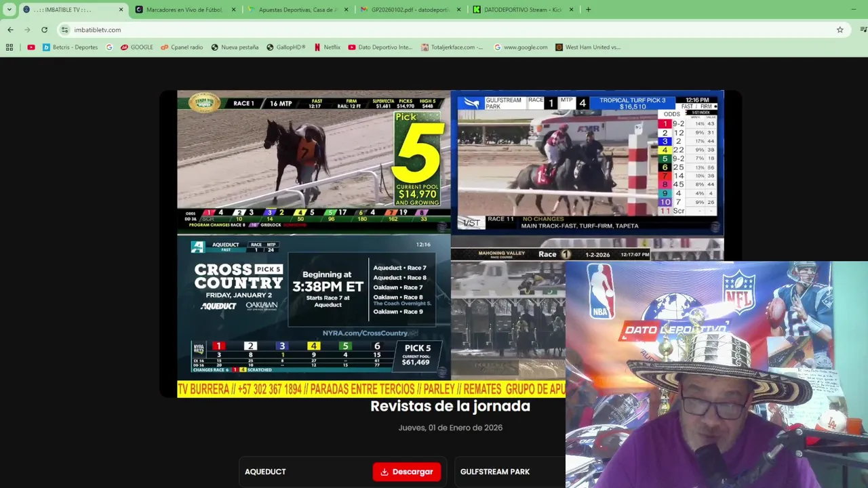
Task: Open Cpanel radio bookmark
Action: 182,47
